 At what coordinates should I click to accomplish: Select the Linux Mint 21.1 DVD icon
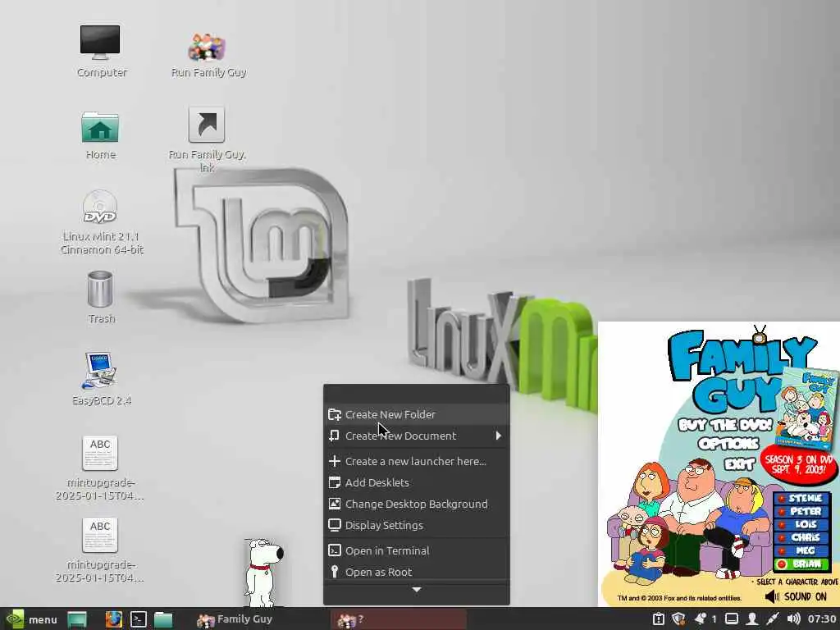coord(100,207)
